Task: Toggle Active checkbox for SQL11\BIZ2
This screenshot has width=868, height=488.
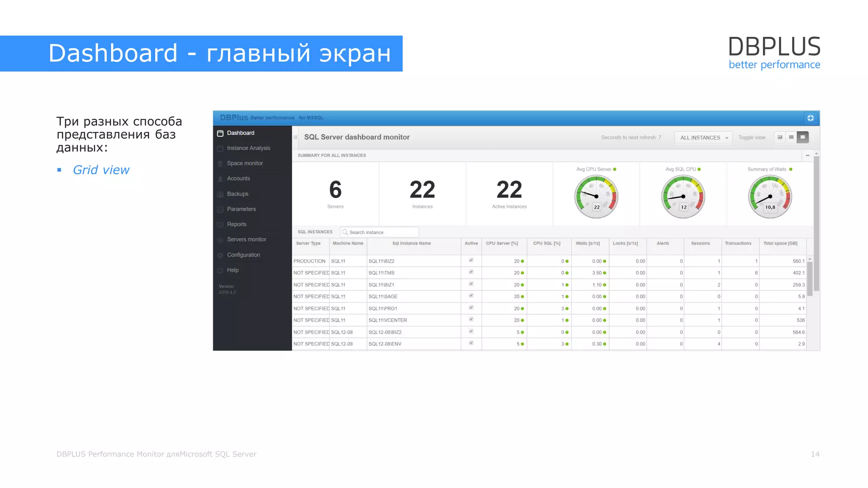Action: [471, 261]
